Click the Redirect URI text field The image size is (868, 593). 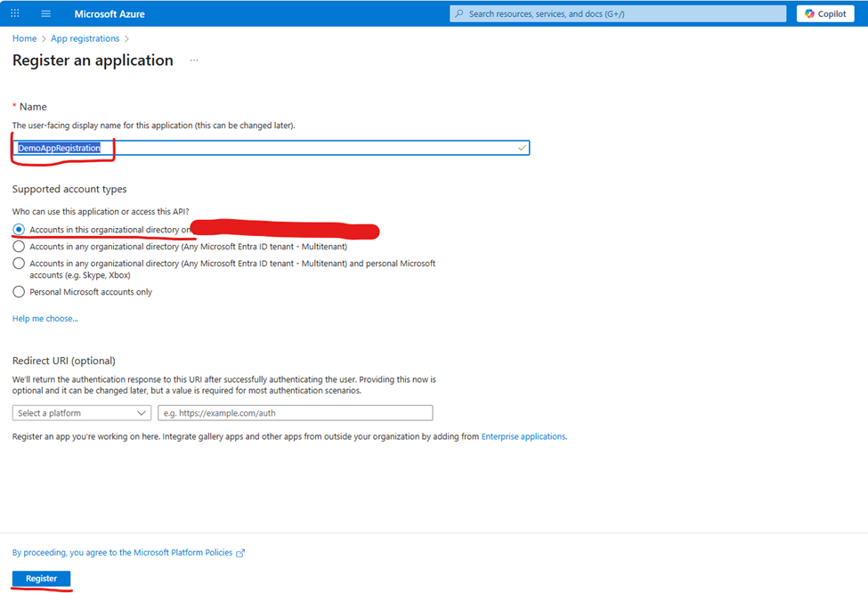[295, 413]
